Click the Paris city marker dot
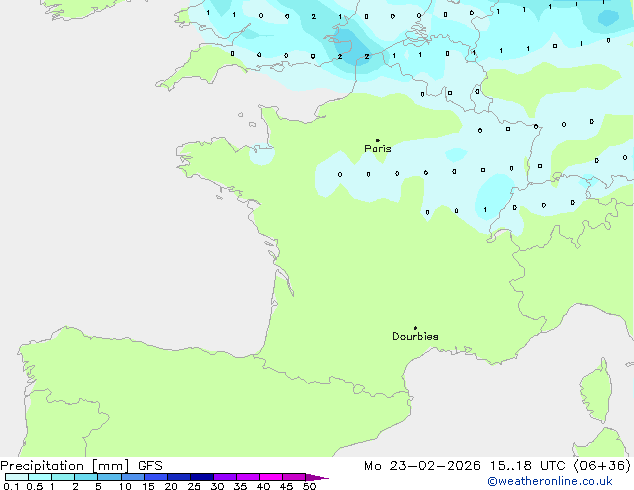Screen dimensions: 634x490 pos(378,140)
